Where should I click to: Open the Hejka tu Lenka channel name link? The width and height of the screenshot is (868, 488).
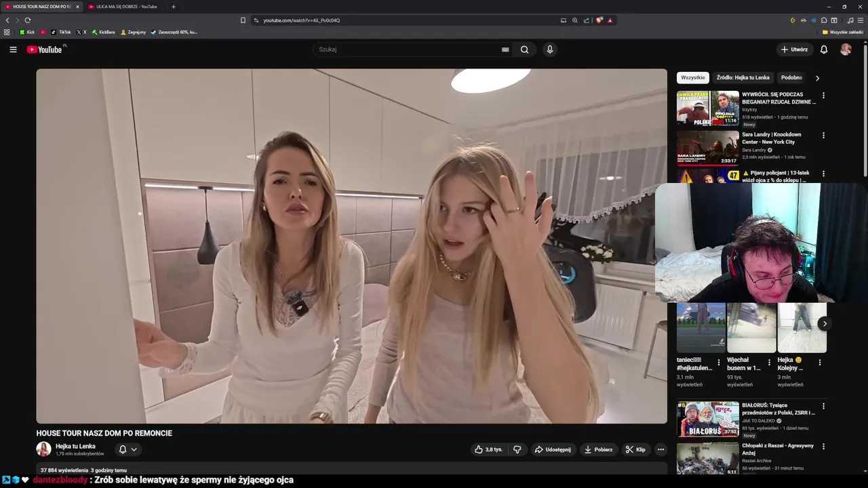coord(75,446)
